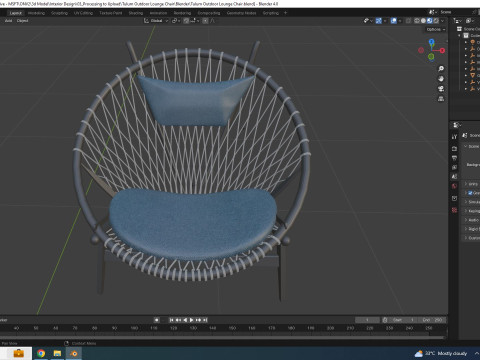
Task: Toggle auto keying record button
Action: (x=156, y=320)
